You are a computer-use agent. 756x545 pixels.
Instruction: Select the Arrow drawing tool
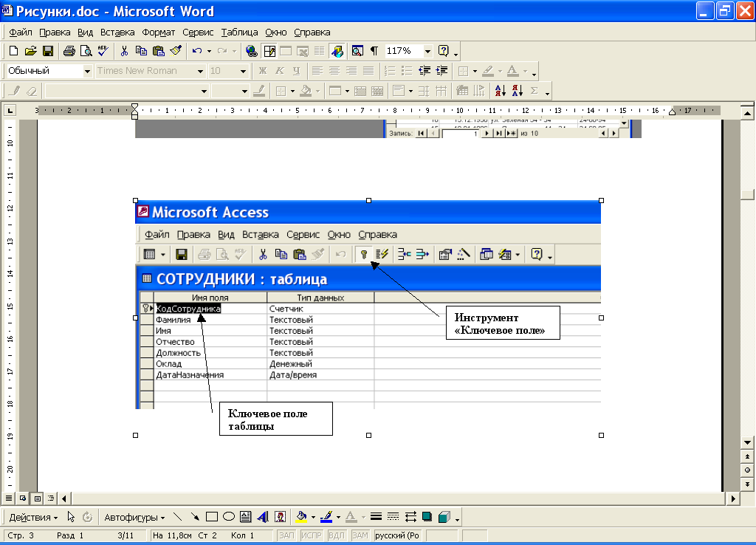[x=195, y=517]
